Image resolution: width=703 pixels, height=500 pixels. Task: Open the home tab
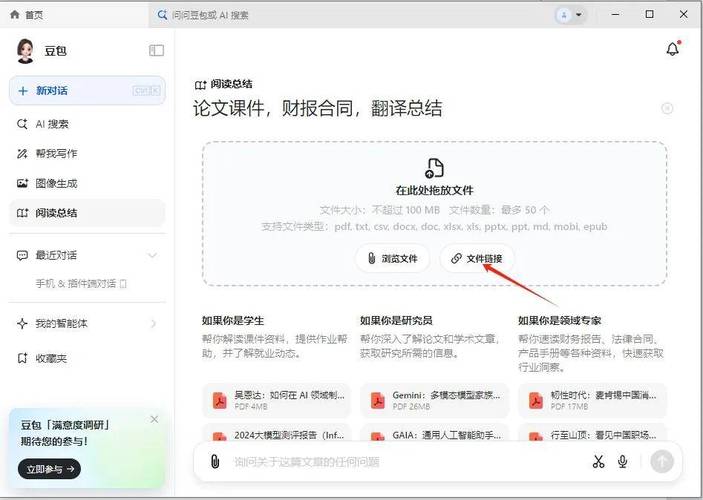[x=26, y=15]
